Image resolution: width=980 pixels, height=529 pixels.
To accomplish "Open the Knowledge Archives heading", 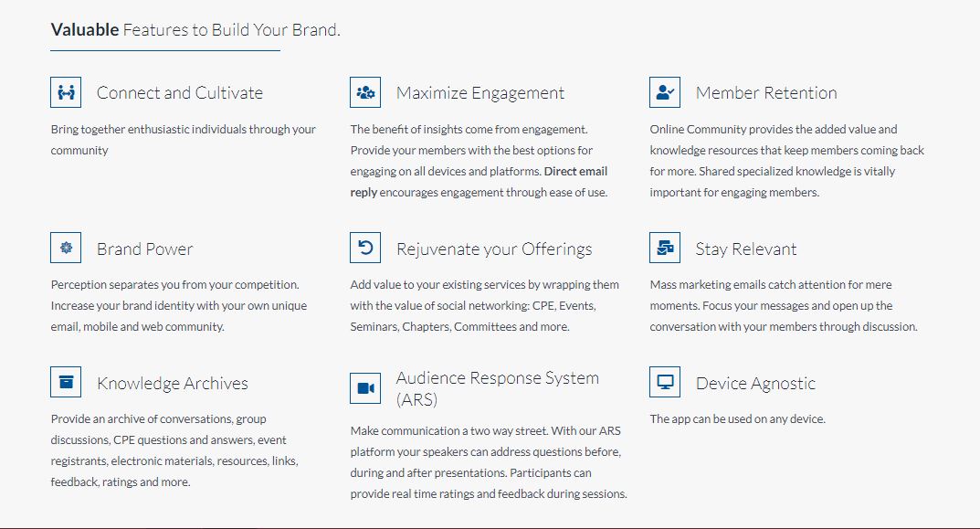I will pos(173,384).
